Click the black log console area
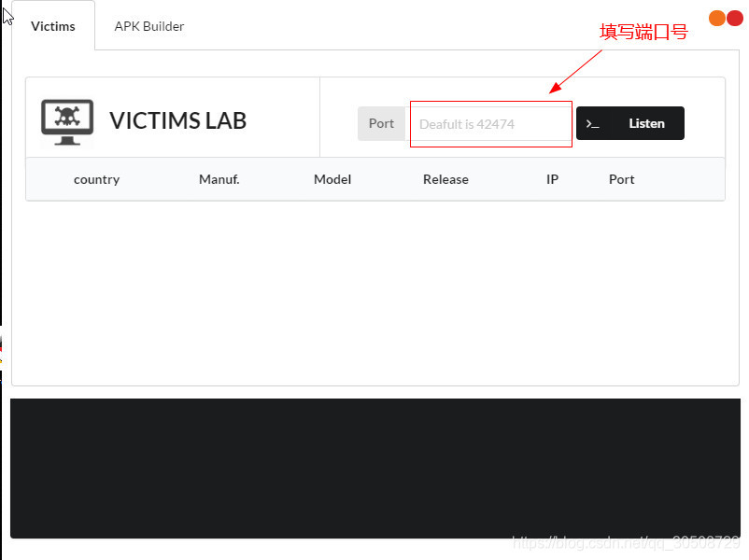Image resolution: width=749 pixels, height=560 pixels. point(375,469)
